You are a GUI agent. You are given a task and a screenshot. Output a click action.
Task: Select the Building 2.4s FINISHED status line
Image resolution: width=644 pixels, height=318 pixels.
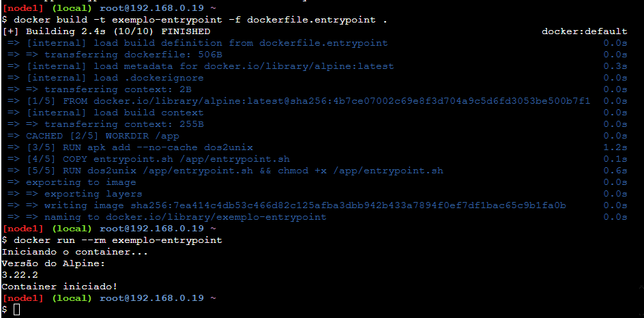(109, 31)
